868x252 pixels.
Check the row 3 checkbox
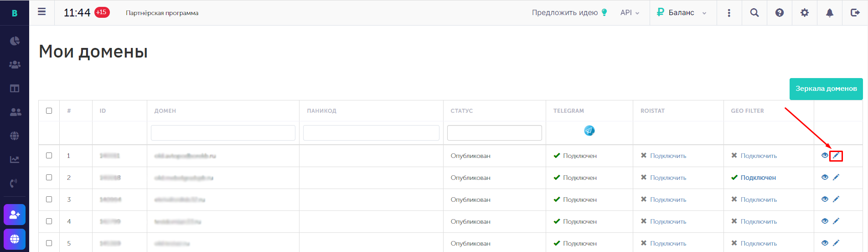(49, 199)
